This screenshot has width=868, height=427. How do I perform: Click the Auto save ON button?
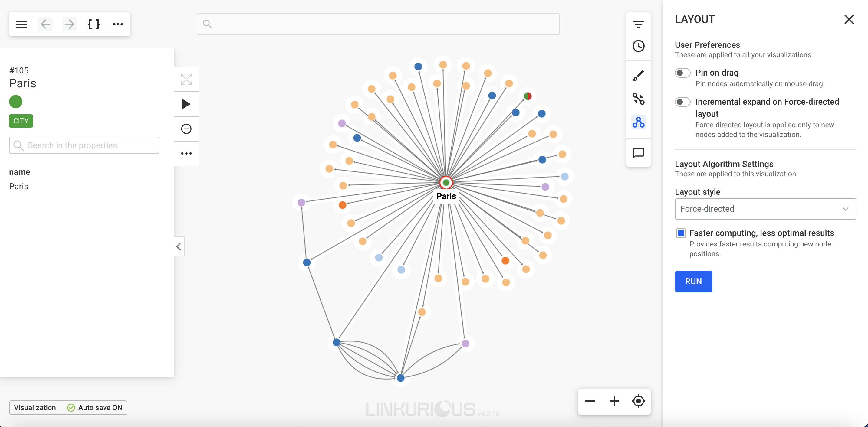point(95,407)
